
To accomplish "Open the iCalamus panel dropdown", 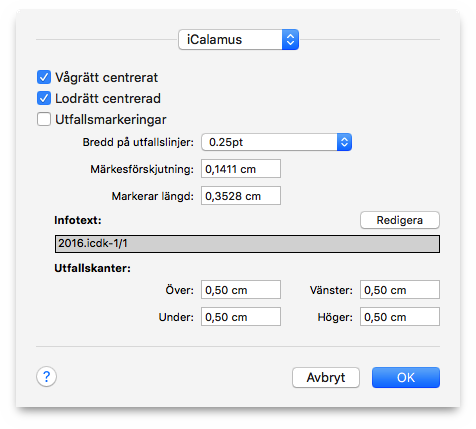I will (238, 40).
